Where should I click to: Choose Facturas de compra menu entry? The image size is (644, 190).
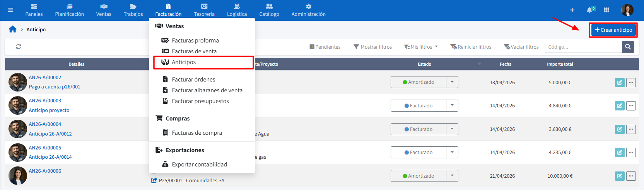pyautogui.click(x=197, y=133)
